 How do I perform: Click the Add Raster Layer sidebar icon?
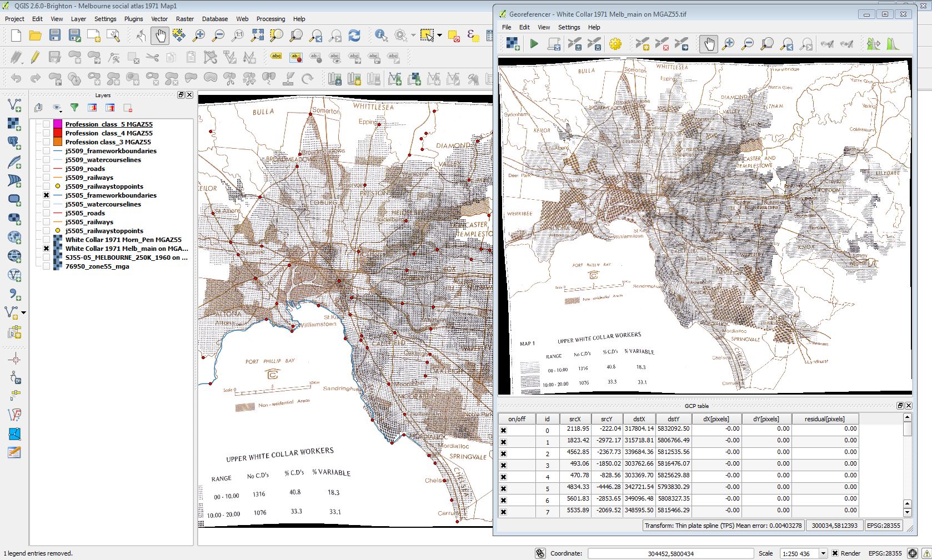click(14, 124)
